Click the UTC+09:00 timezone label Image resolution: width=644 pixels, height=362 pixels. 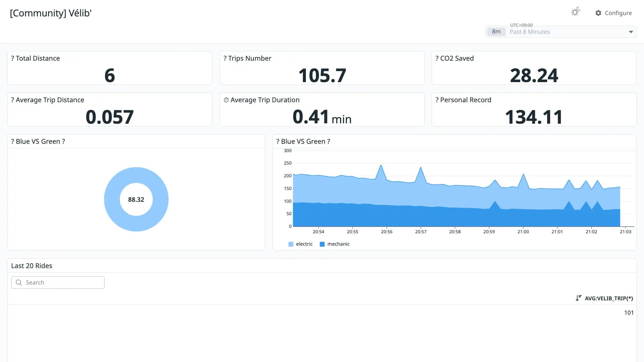(521, 25)
